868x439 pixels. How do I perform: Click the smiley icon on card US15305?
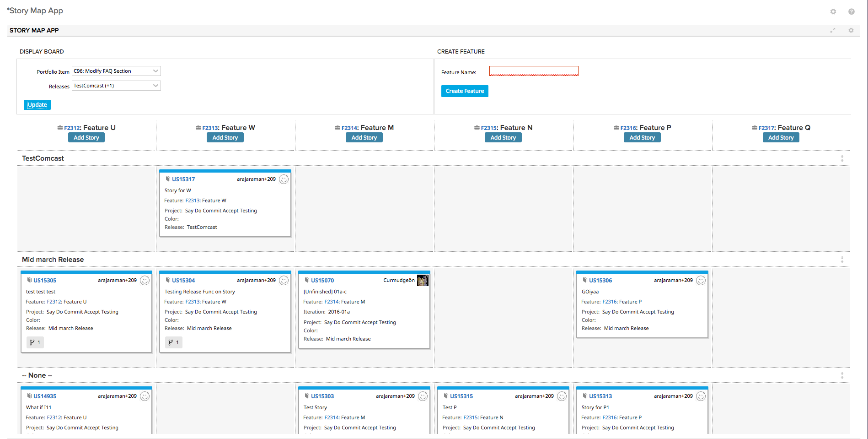pyautogui.click(x=145, y=281)
